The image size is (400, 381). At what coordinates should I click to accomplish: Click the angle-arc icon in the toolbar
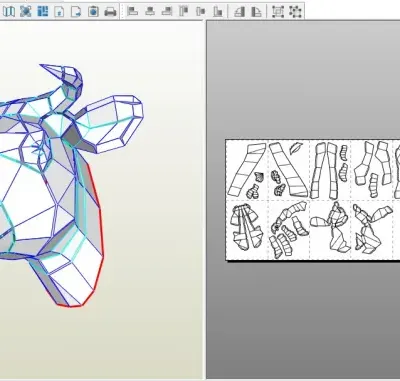(256, 12)
